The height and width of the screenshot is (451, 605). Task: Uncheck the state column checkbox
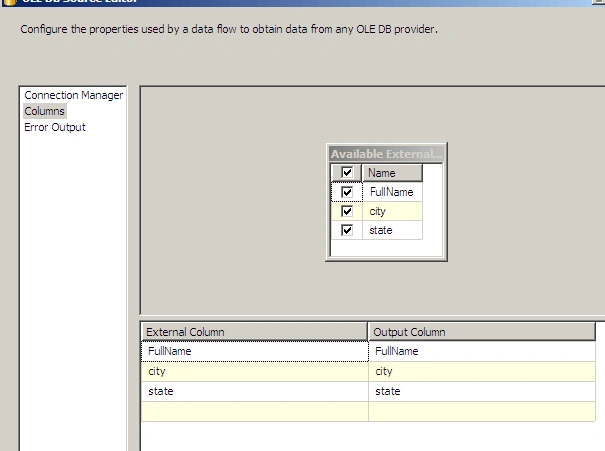tap(347, 230)
